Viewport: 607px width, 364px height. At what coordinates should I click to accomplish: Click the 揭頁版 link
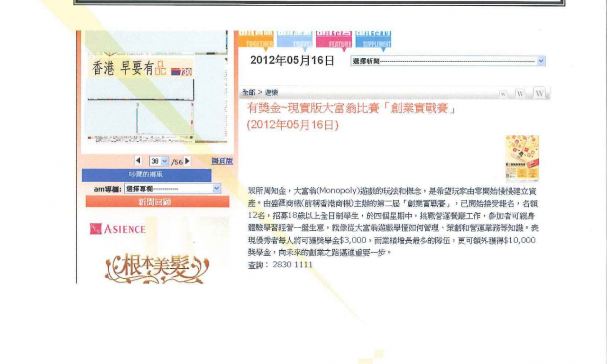click(x=222, y=161)
